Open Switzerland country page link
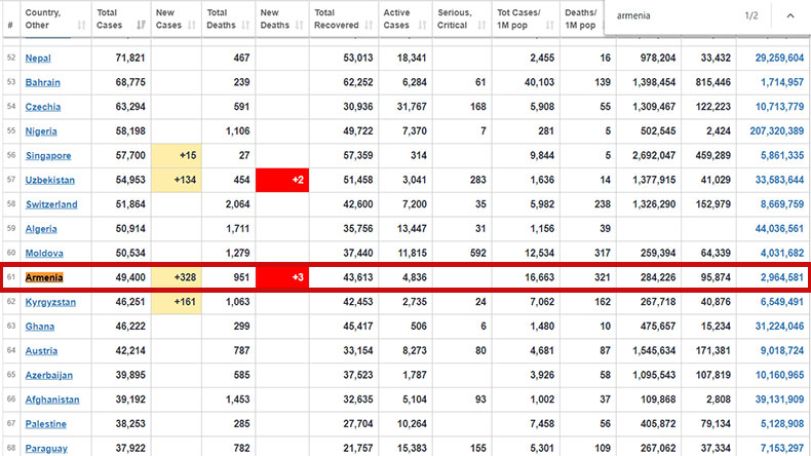The height and width of the screenshot is (456, 811). click(51, 205)
